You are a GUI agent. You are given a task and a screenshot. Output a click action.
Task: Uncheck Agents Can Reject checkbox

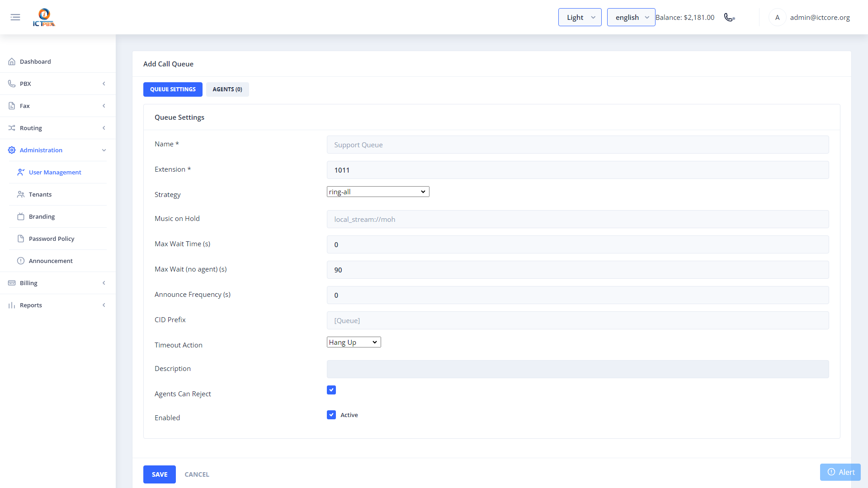tap(331, 390)
